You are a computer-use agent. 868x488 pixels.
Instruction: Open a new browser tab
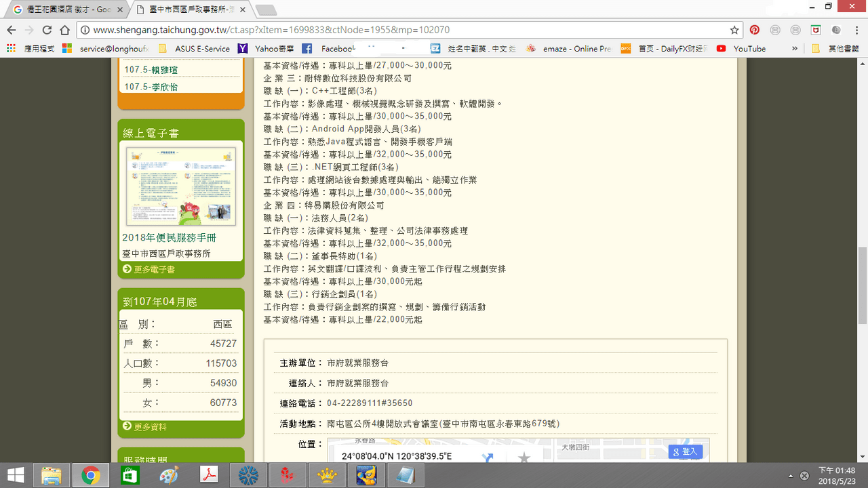click(265, 10)
